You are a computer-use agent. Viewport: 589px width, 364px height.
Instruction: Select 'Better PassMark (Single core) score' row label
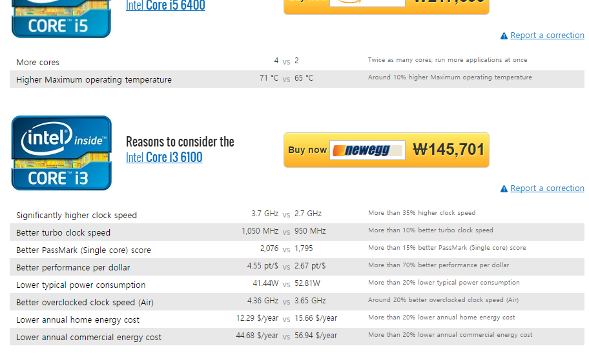[x=83, y=250]
